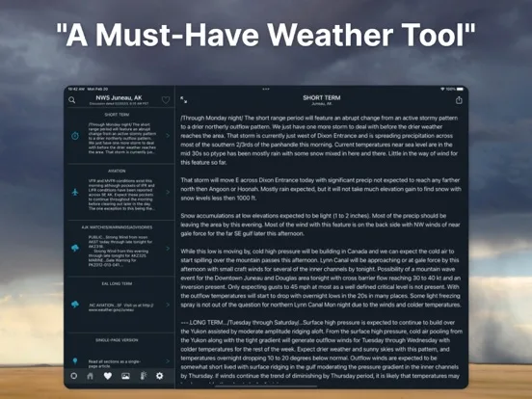Open the Short Term section chevron

tap(168, 136)
